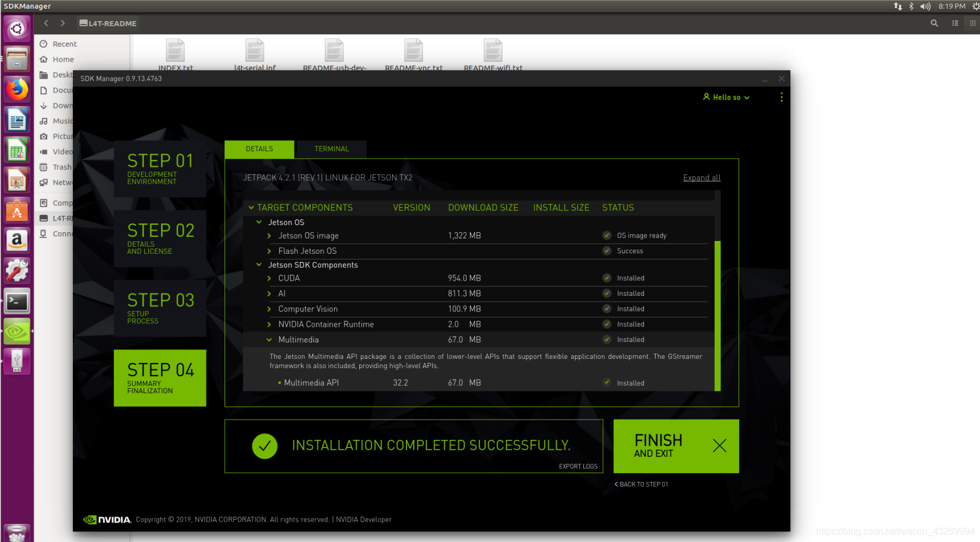The image size is (980, 542).
Task: Go back in Files window
Action: click(46, 23)
